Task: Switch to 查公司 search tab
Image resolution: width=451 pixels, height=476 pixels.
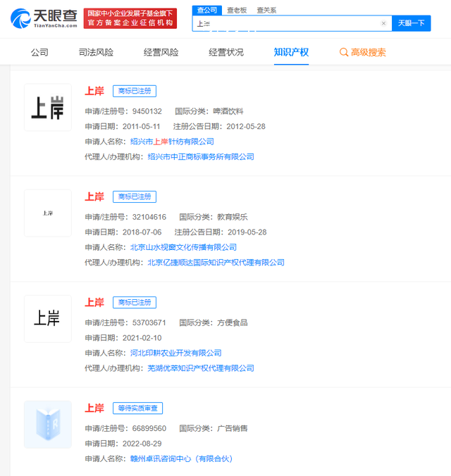Action: [x=206, y=10]
